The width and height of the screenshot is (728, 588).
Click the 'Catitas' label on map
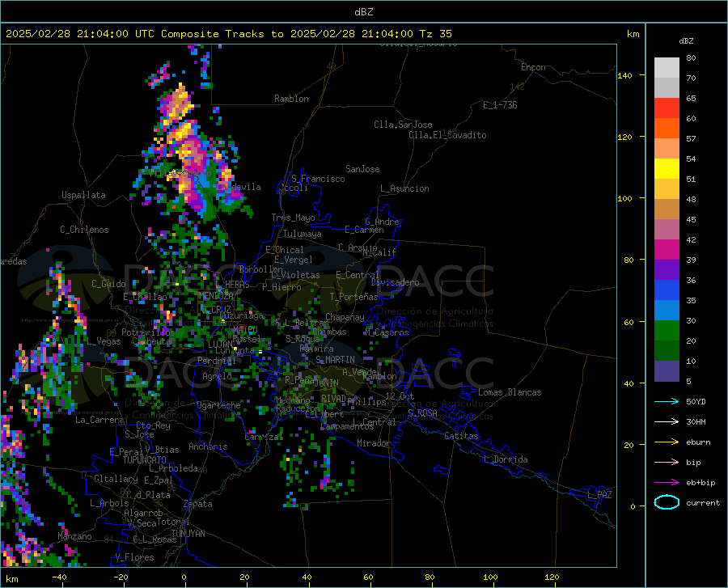tap(461, 436)
